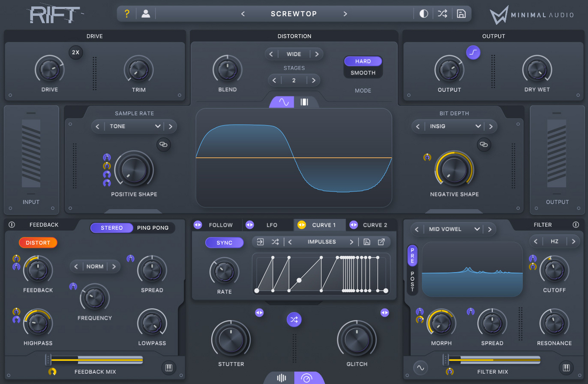
Task: Select previous filter type before MID VOWEL
Action: coord(417,229)
